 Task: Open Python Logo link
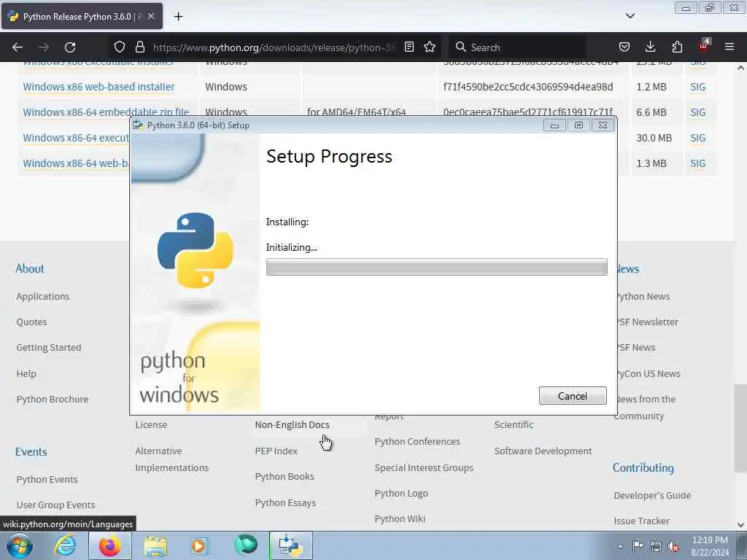(401, 494)
